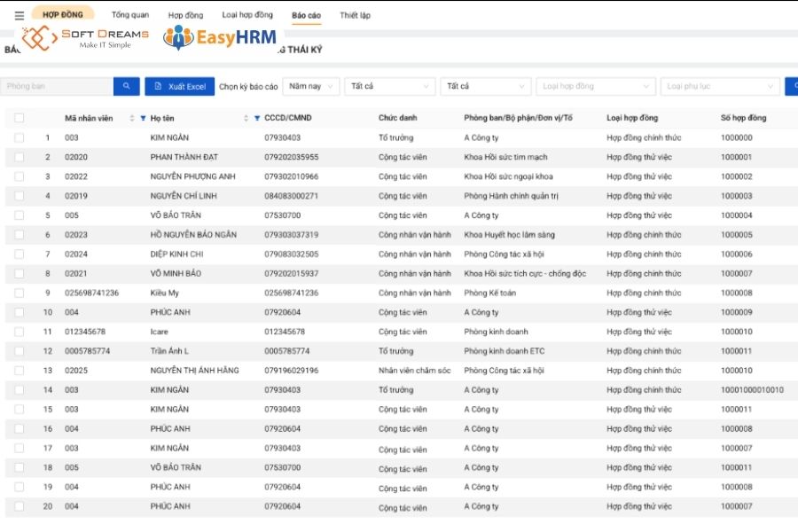Viewport: 798px width, 532px height.
Task: Click the EasyHRM logo
Action: pyautogui.click(x=219, y=37)
